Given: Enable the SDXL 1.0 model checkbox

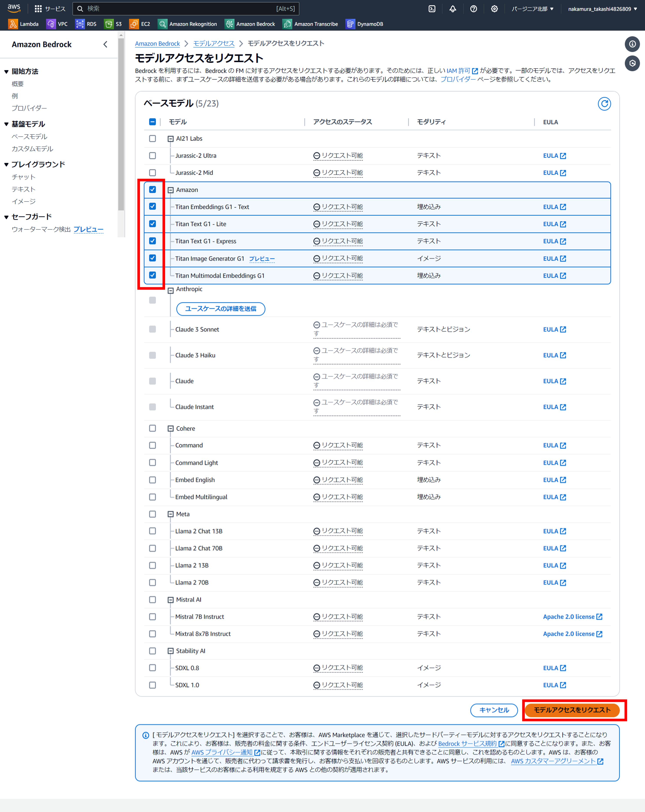Looking at the screenshot, I should pos(152,685).
